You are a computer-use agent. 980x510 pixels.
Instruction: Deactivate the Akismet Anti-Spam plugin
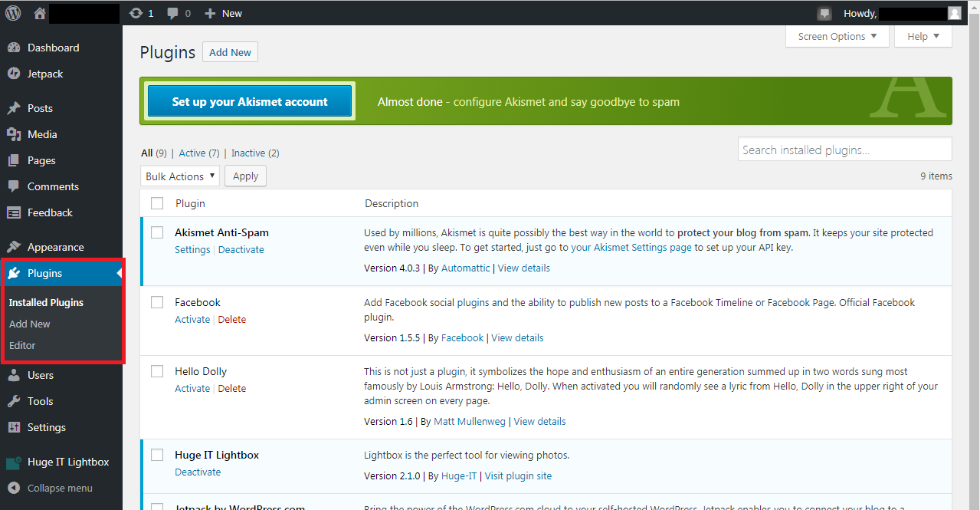(x=241, y=249)
